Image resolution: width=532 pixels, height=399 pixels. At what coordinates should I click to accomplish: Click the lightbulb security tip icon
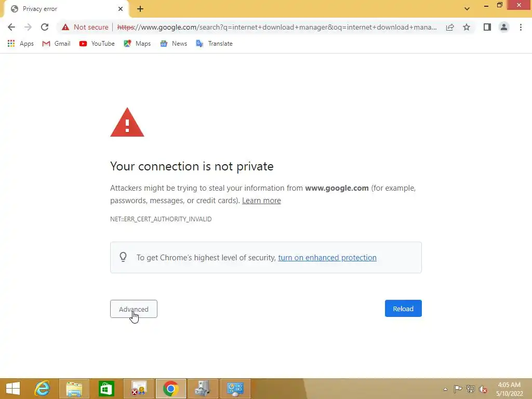coord(123,257)
